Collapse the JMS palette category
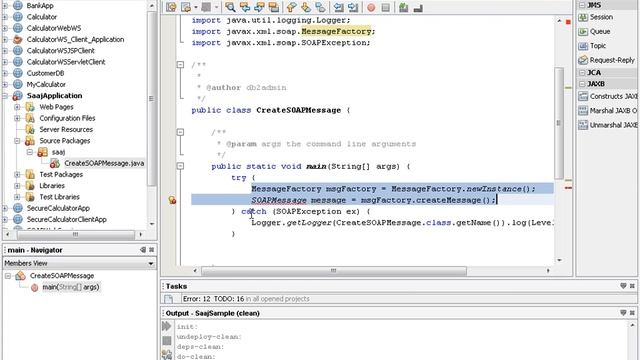 tap(582, 5)
